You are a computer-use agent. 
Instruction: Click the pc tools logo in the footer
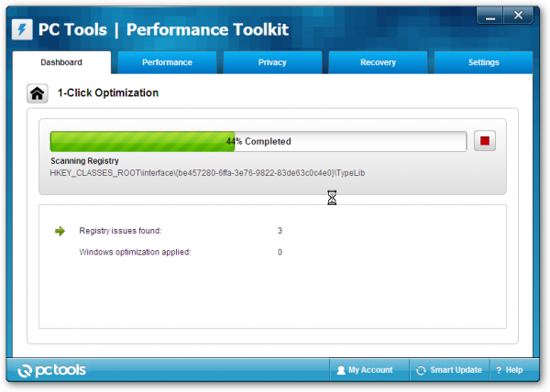(x=51, y=370)
